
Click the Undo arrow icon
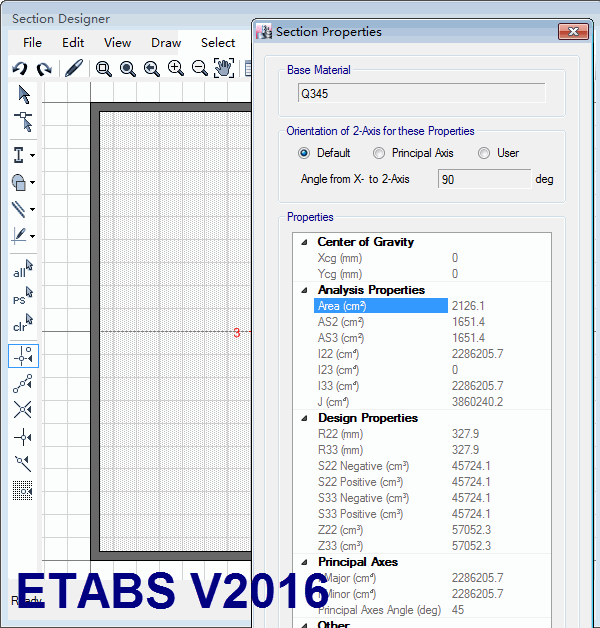click(x=20, y=68)
